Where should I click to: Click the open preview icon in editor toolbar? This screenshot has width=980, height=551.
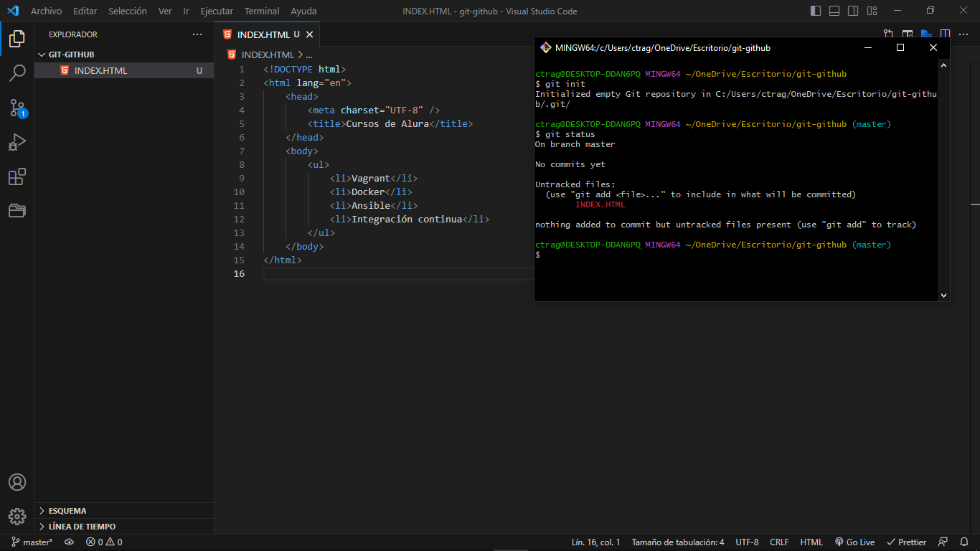tap(908, 34)
